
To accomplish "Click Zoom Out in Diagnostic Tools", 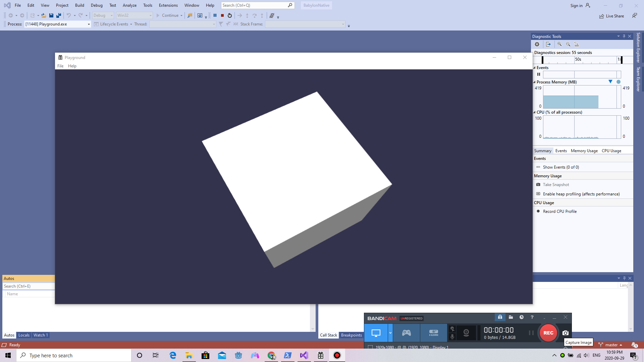I will 568,44.
